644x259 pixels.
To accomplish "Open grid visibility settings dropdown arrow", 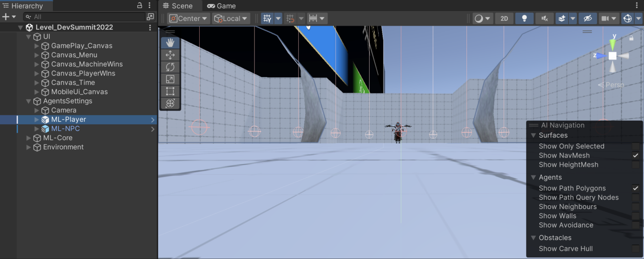I will pos(278,19).
